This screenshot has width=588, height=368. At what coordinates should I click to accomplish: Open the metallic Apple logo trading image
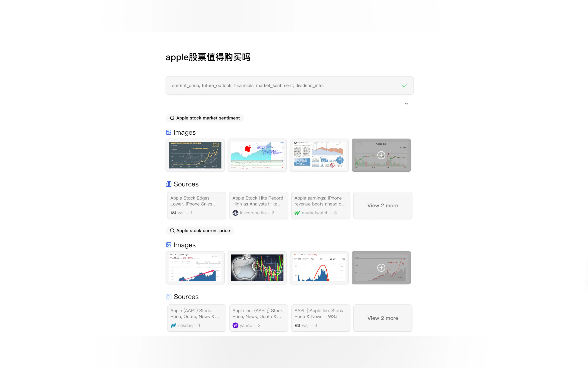(257, 268)
